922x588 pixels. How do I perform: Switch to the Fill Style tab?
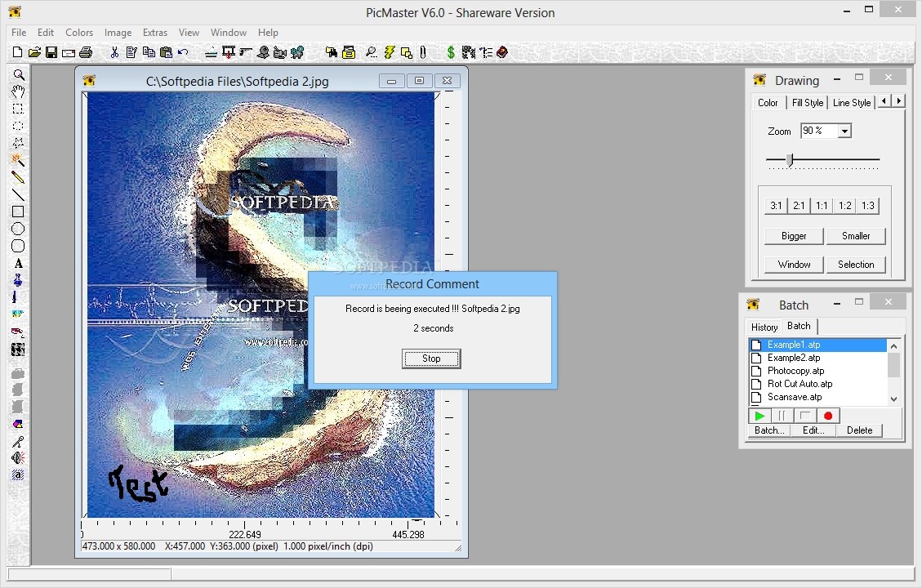pyautogui.click(x=808, y=103)
